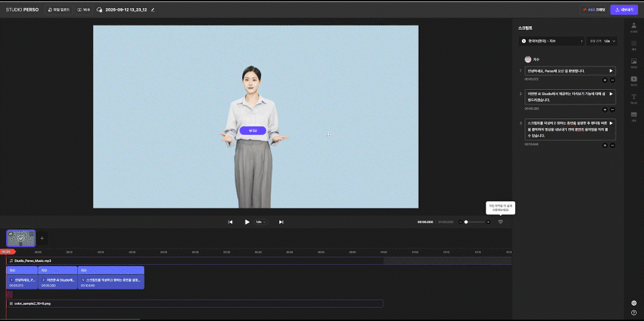Open the language globe icon
Screen dimensions: 644x321
634,303
